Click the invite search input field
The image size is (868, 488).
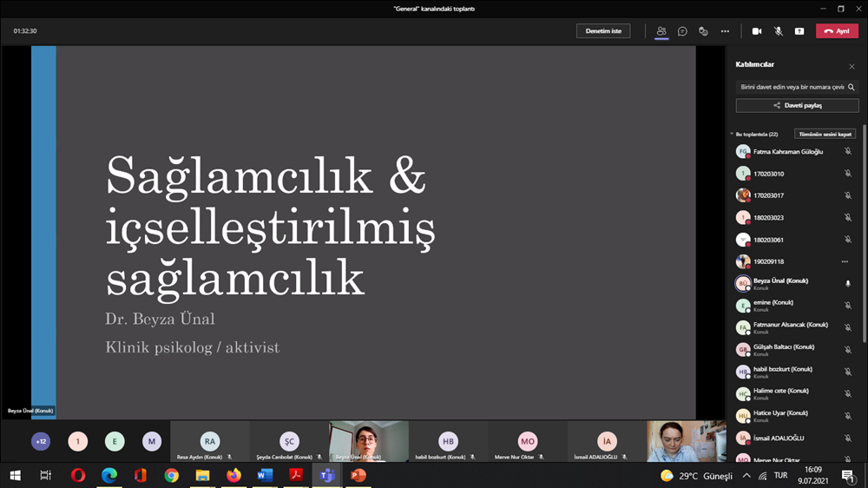[x=792, y=87]
